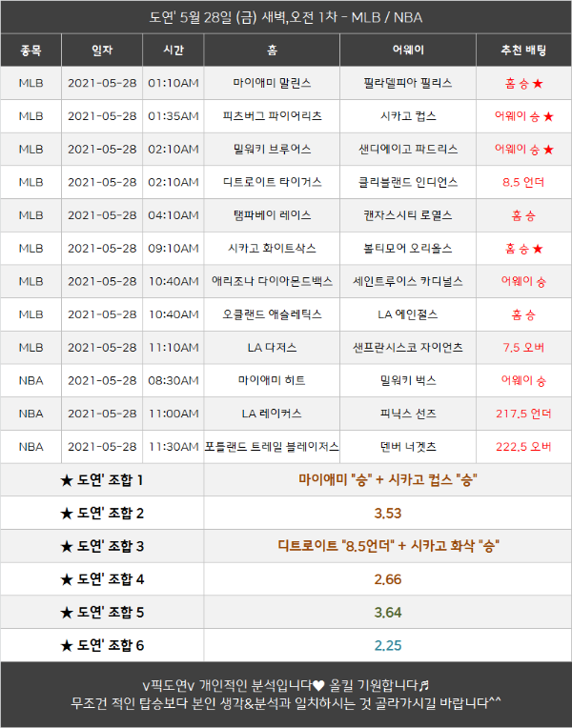
Task: Click the 11:00AM time cell
Action: [x=174, y=414]
